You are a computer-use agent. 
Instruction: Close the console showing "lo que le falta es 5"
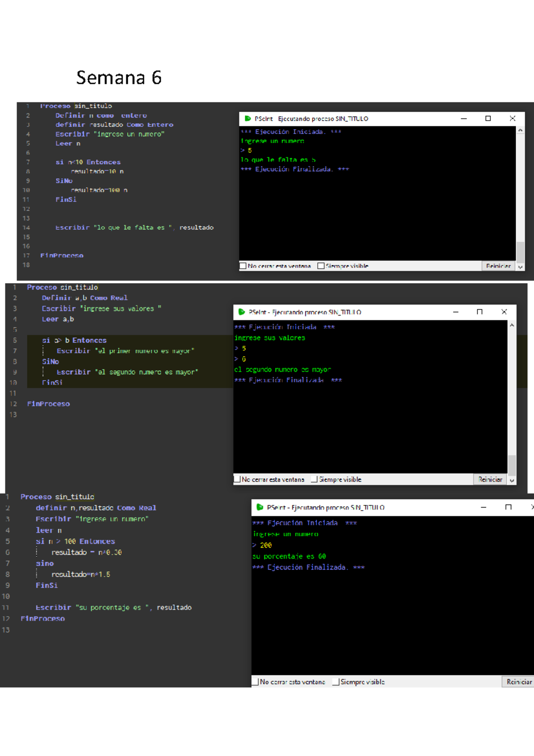[512, 118]
